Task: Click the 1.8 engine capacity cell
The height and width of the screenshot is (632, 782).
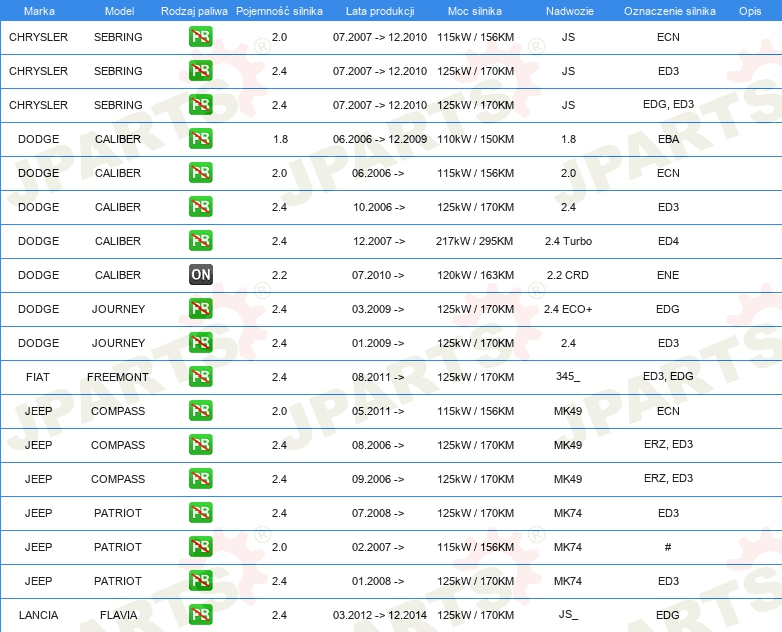Action: tap(281, 139)
